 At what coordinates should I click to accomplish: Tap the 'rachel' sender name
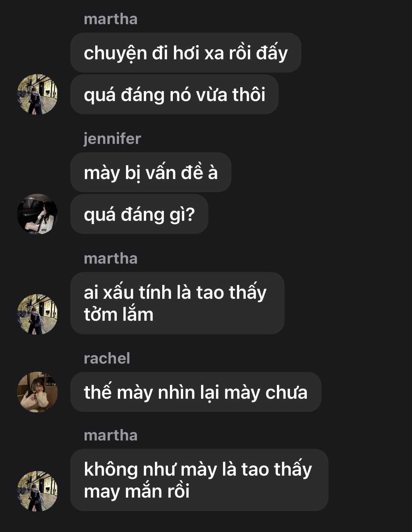[107, 358]
